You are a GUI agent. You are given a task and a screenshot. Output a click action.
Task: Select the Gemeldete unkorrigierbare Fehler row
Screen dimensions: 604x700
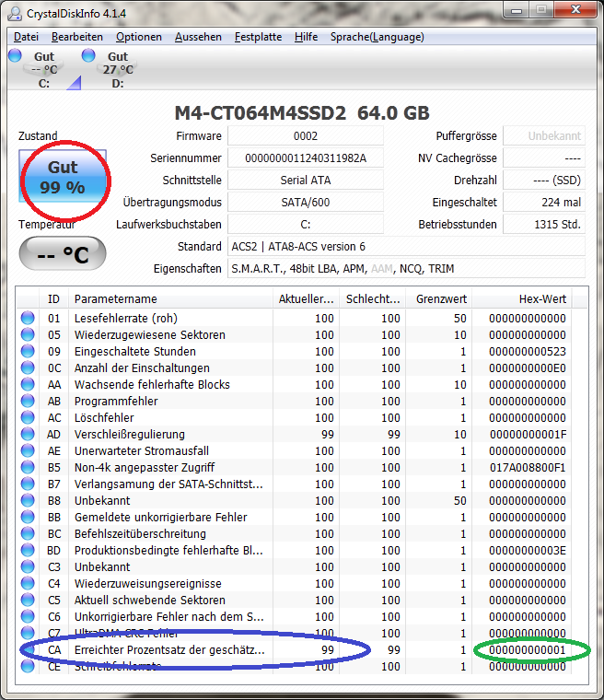pos(295,517)
